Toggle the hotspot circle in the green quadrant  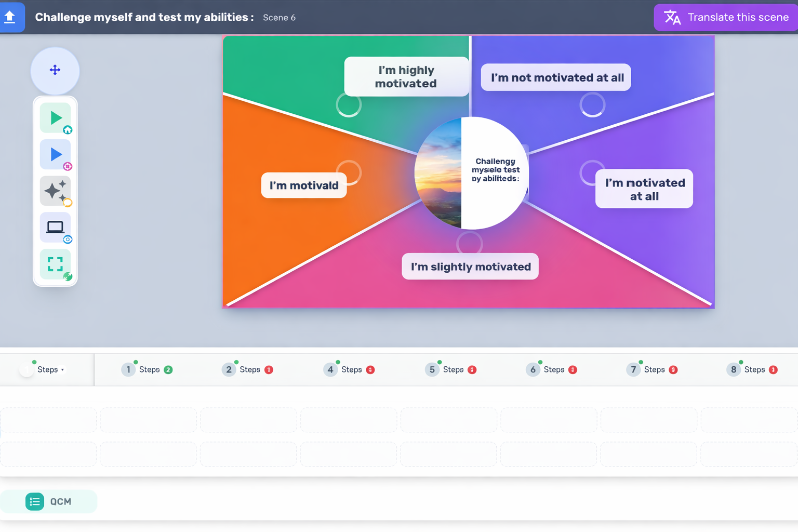click(x=349, y=104)
